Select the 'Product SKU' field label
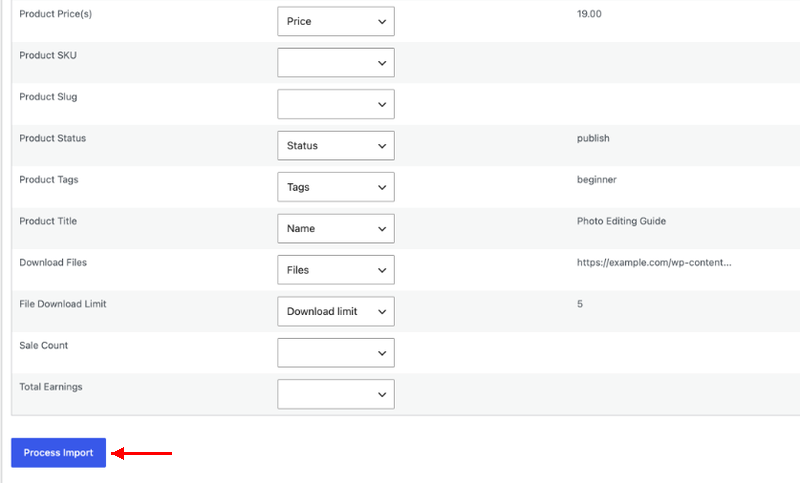This screenshot has width=800, height=483. tap(48, 55)
